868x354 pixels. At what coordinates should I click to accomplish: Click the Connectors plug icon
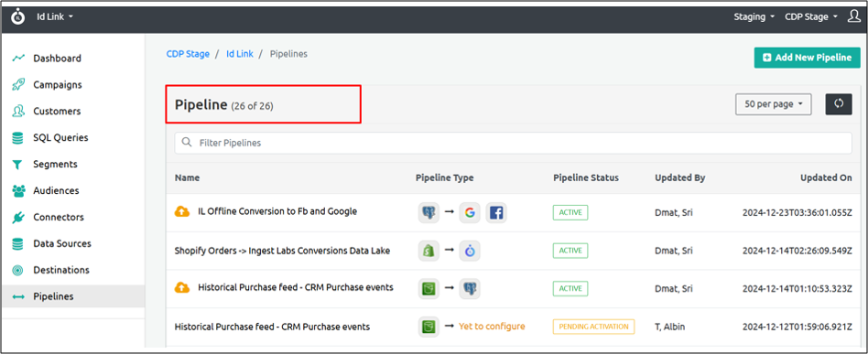tap(18, 218)
